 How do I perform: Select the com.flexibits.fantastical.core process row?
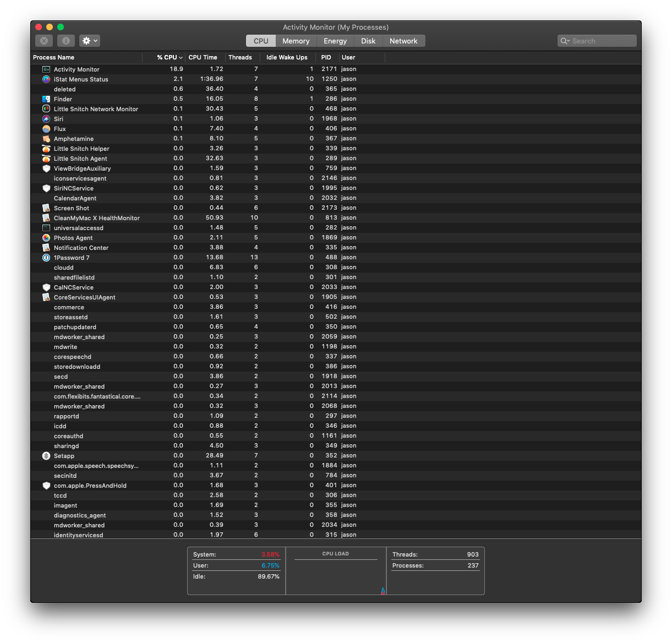(x=336, y=396)
